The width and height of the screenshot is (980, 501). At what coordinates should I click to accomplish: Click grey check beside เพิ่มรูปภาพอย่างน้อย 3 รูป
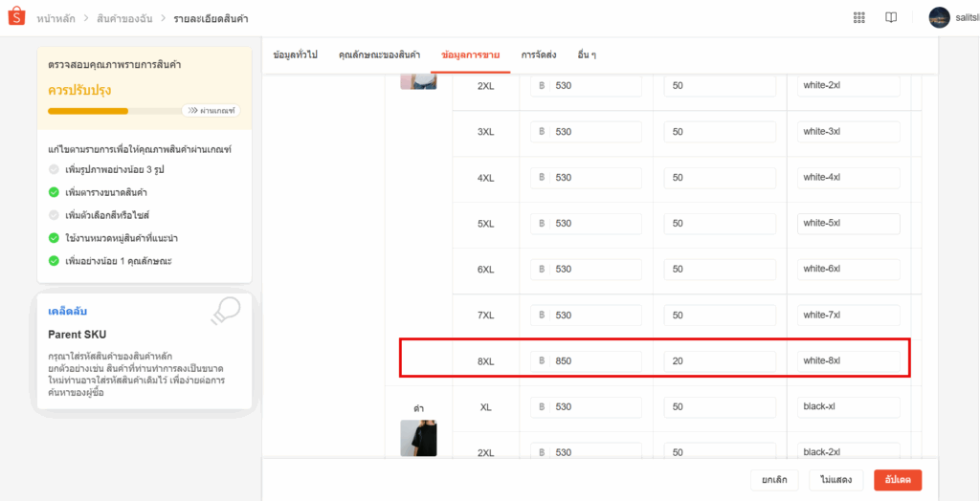click(x=54, y=169)
